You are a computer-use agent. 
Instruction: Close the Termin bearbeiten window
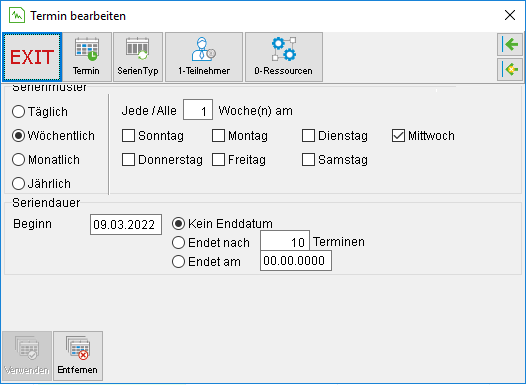coord(510,15)
